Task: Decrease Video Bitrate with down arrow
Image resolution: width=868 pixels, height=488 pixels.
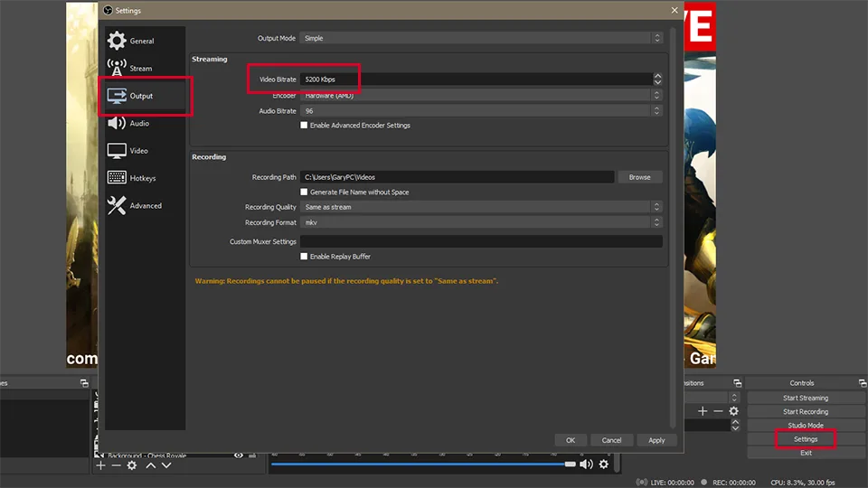Action: coord(657,82)
